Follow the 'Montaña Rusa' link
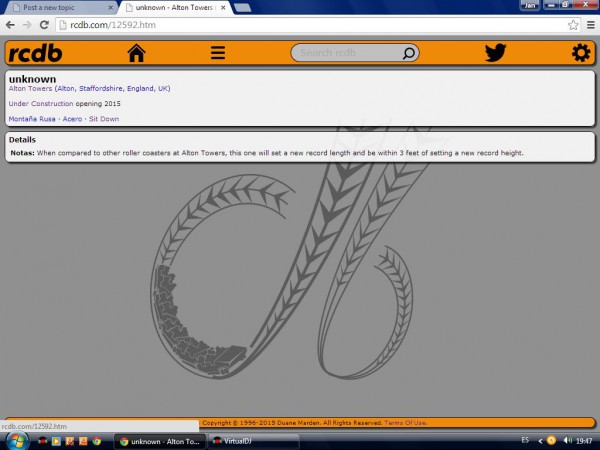The width and height of the screenshot is (600, 450). [32, 119]
